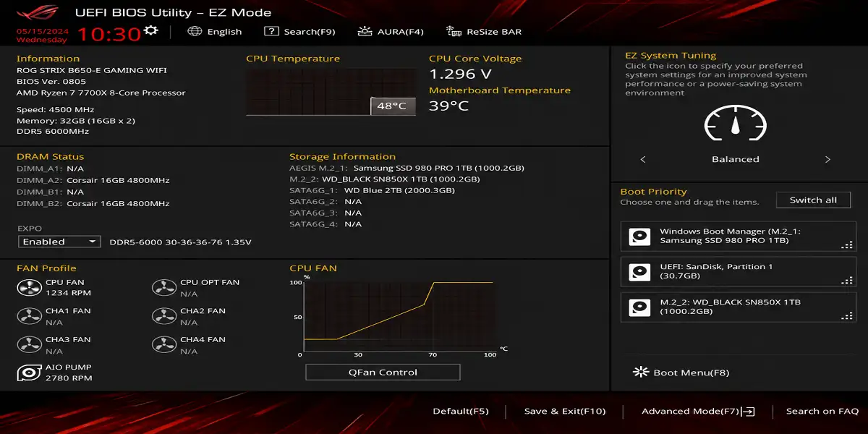Image resolution: width=868 pixels, height=434 pixels.
Task: Click Default(F5) in the bottom bar
Action: (x=461, y=411)
